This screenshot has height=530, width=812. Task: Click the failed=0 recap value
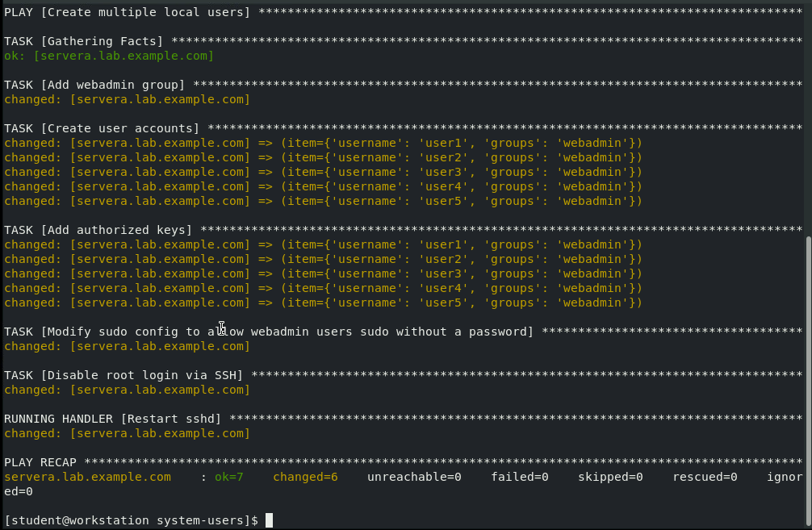[519, 477]
